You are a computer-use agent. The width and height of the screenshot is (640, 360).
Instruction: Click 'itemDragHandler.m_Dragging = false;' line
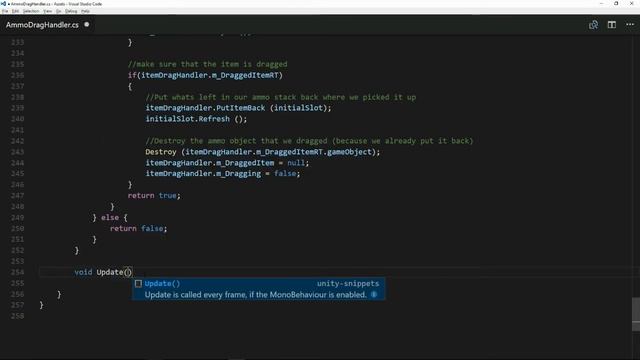(223, 173)
